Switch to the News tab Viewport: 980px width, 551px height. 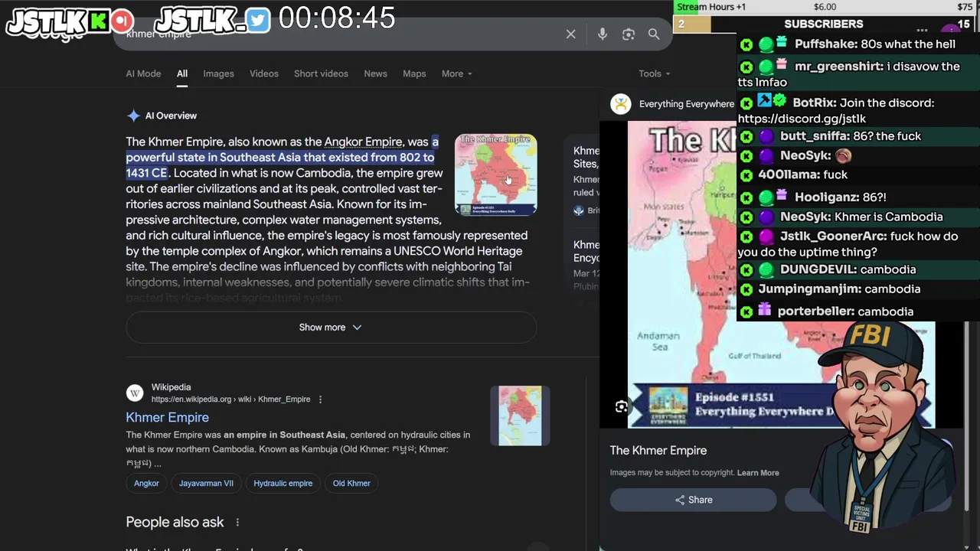[x=375, y=73]
